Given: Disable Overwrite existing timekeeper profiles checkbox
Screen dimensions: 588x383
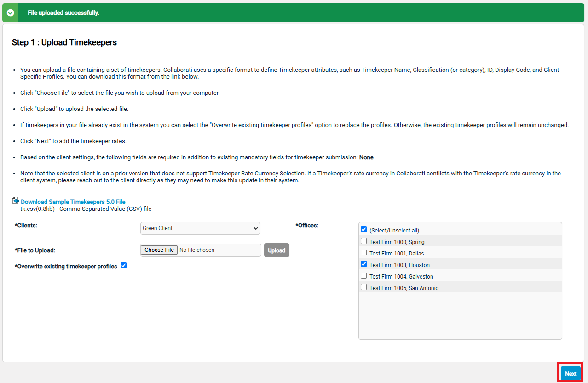Looking at the screenshot, I should click(123, 266).
